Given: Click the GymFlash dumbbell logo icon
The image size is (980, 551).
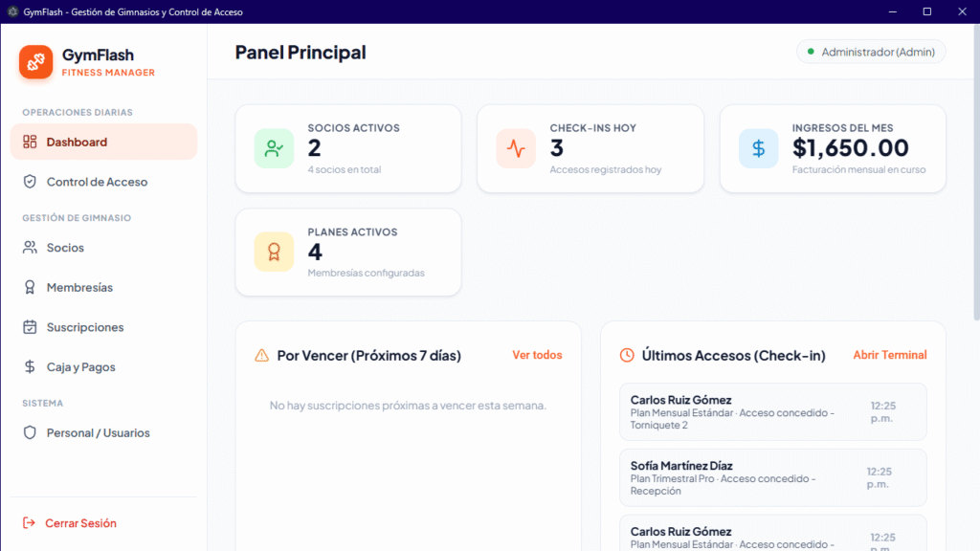Looking at the screenshot, I should (x=35, y=62).
